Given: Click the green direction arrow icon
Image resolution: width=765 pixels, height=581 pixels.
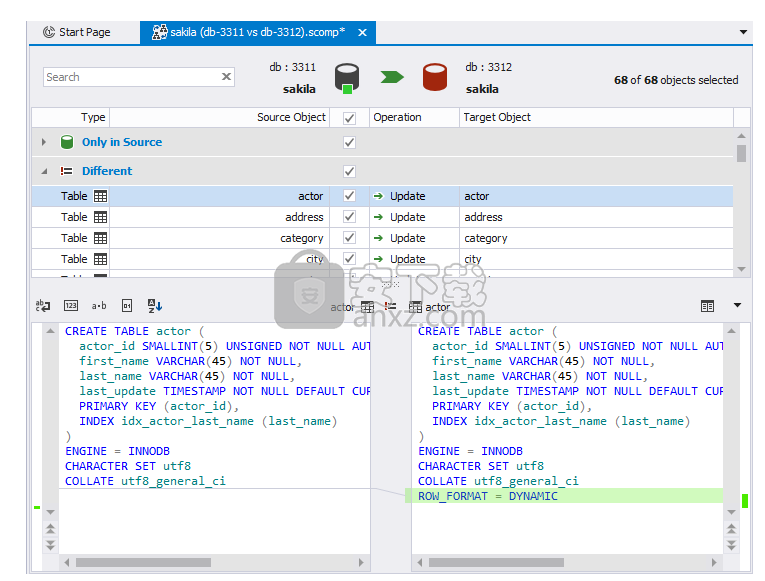Looking at the screenshot, I should pos(392,77).
